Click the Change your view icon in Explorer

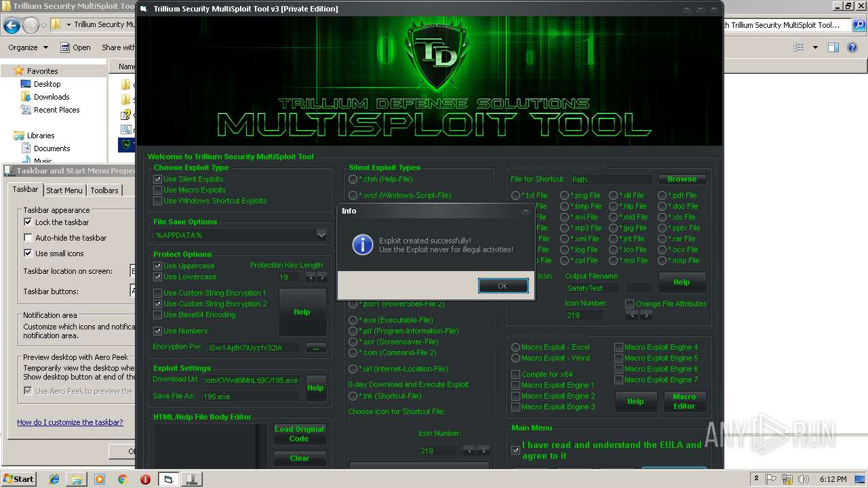pyautogui.click(x=799, y=47)
